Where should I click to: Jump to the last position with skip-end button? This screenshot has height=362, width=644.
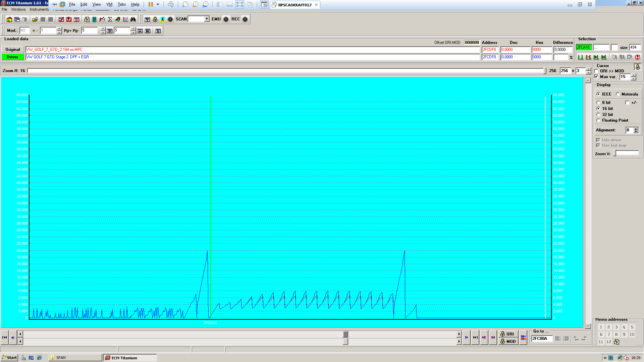(x=475, y=338)
